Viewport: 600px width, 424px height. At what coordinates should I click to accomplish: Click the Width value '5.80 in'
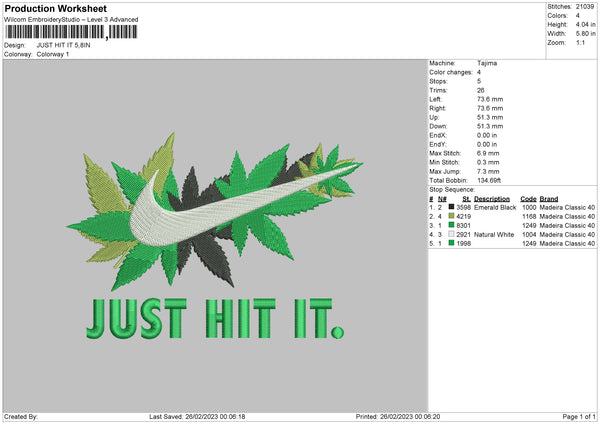[x=585, y=34]
